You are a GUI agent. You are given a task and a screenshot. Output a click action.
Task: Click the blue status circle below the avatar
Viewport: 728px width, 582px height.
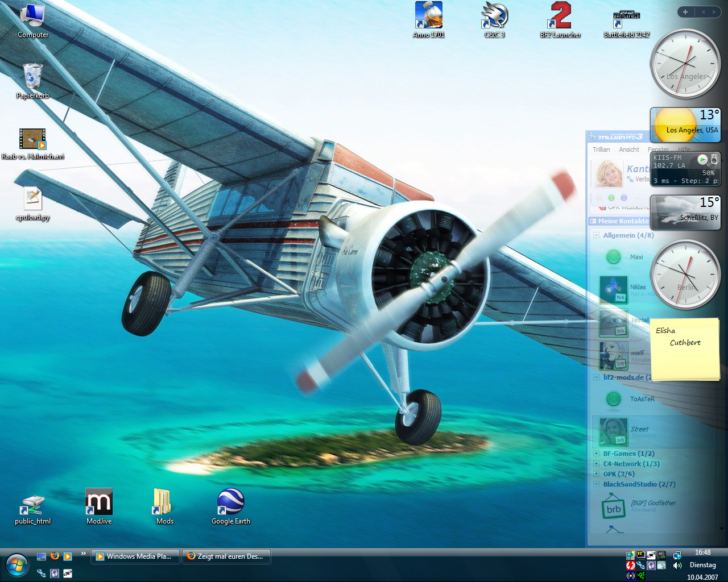[624, 198]
